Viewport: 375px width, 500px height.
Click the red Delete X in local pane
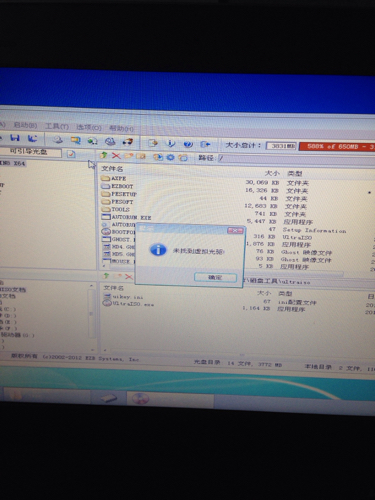coord(129,276)
